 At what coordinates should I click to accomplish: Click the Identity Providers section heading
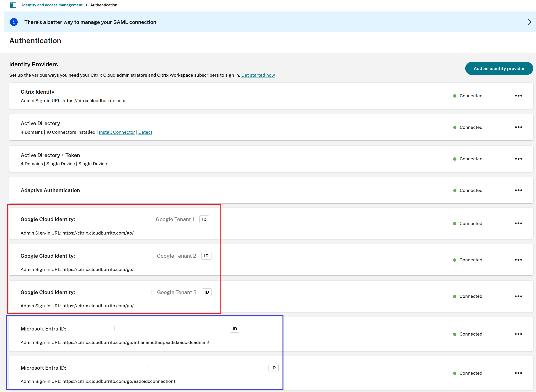pyautogui.click(x=33, y=64)
